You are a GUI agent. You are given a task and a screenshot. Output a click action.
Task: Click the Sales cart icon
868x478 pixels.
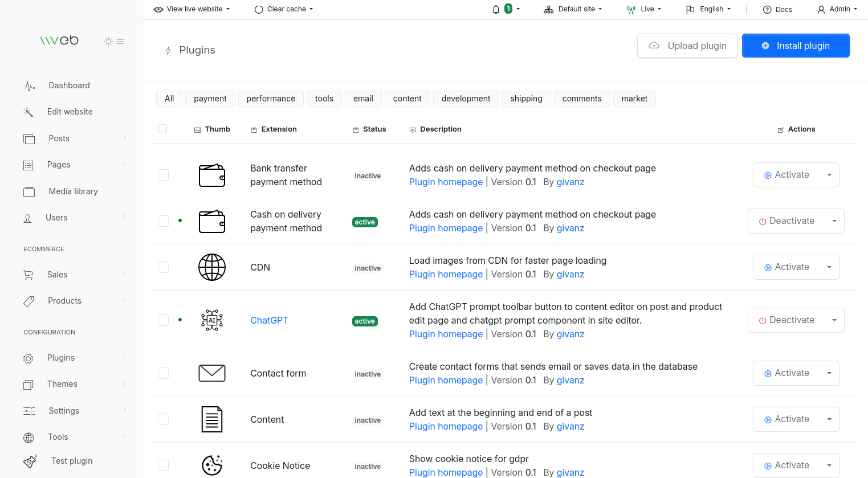(x=28, y=275)
